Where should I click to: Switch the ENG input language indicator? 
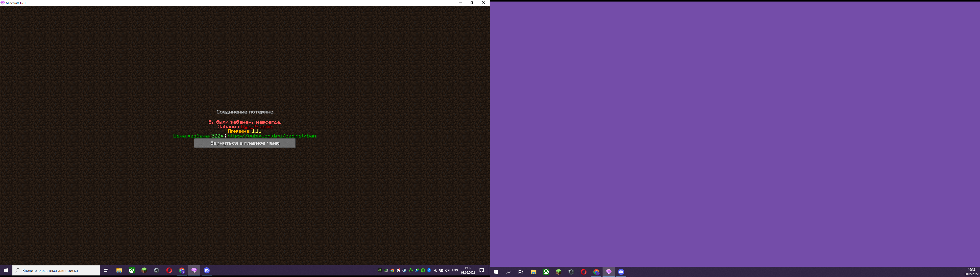pos(455,271)
